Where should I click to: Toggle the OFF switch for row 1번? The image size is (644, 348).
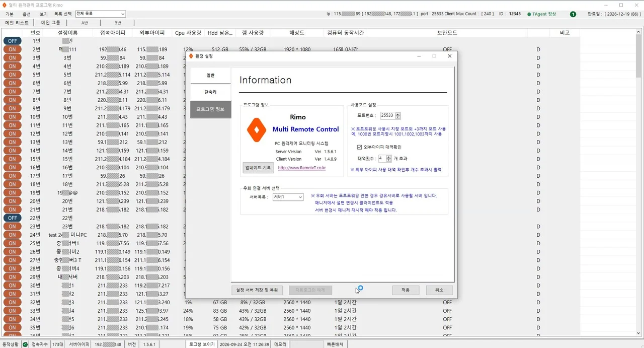click(x=12, y=41)
